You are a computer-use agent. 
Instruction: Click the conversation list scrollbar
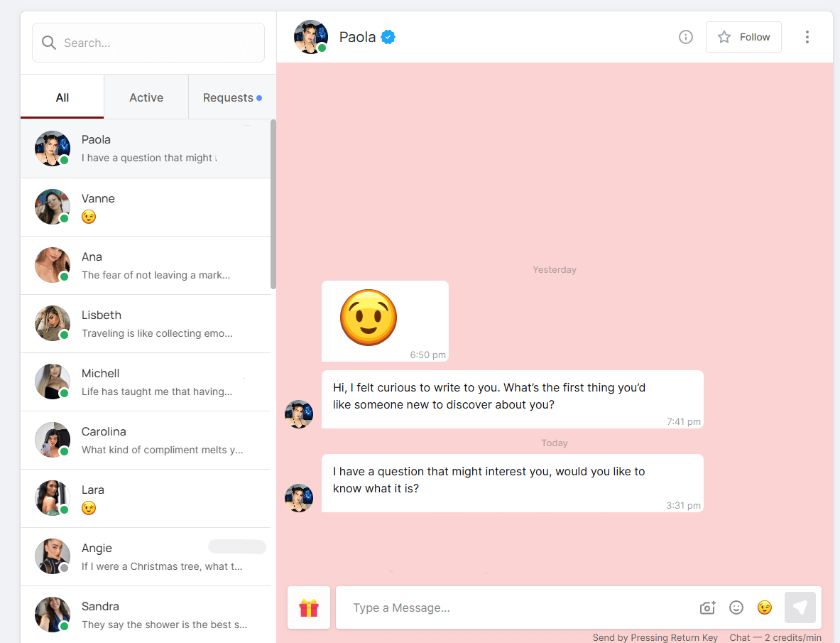click(x=273, y=205)
